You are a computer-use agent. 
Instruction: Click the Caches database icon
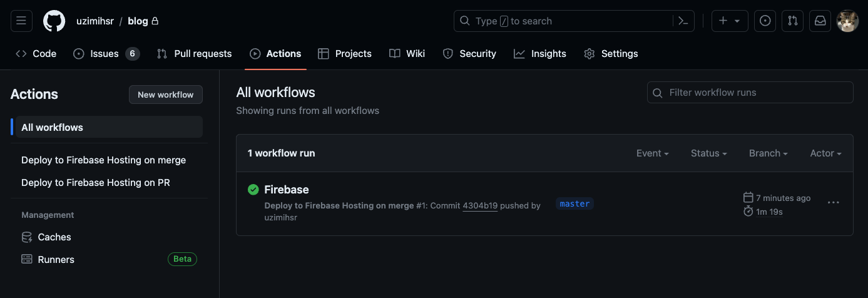tap(27, 237)
